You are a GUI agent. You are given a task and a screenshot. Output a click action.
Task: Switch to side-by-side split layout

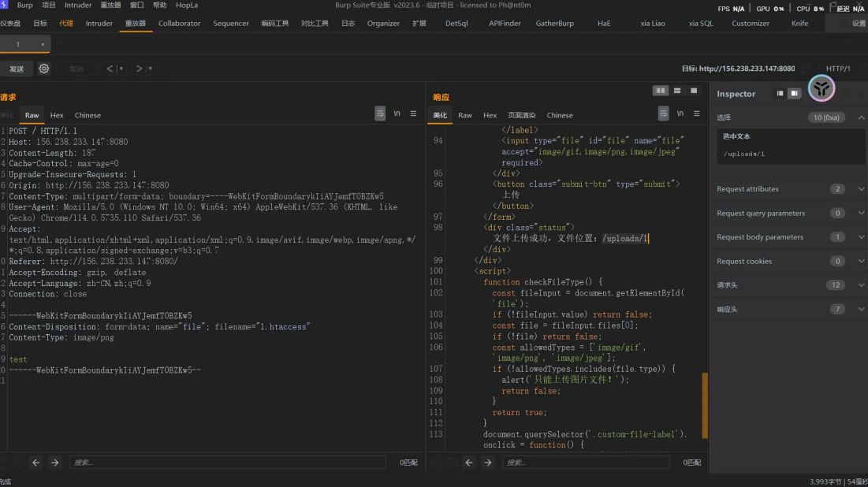click(x=661, y=91)
